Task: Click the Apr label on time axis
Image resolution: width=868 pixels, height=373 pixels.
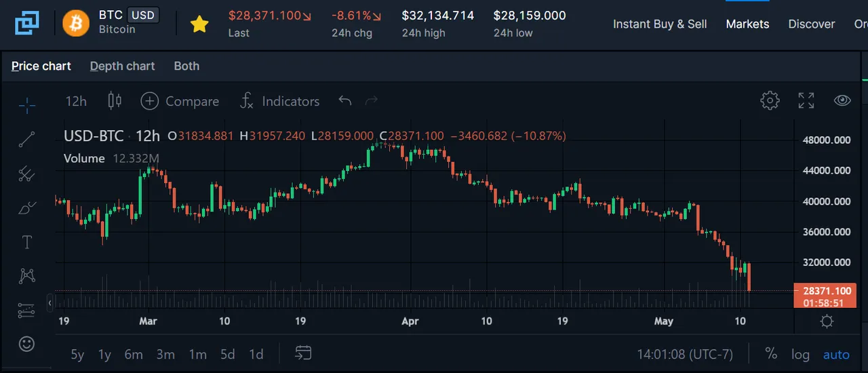Action: (x=410, y=321)
